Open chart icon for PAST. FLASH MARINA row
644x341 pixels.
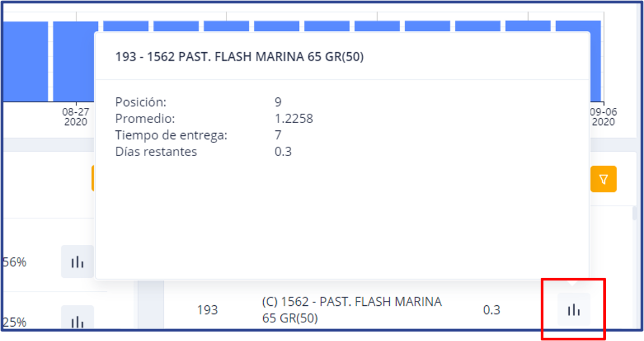(x=574, y=310)
